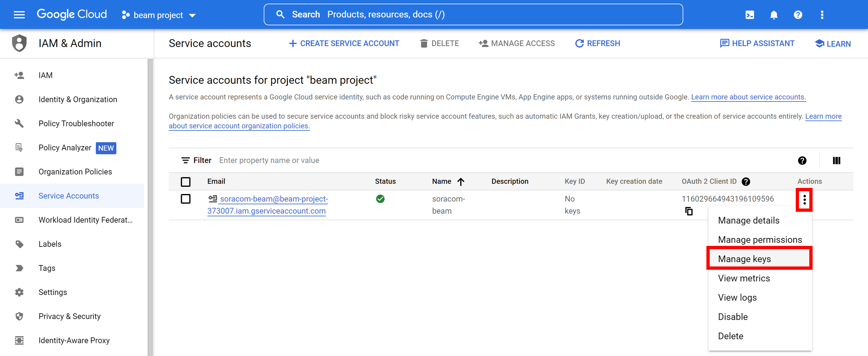Open the help question mark icon
Viewport: 868px width, 356px height.
[x=798, y=14]
